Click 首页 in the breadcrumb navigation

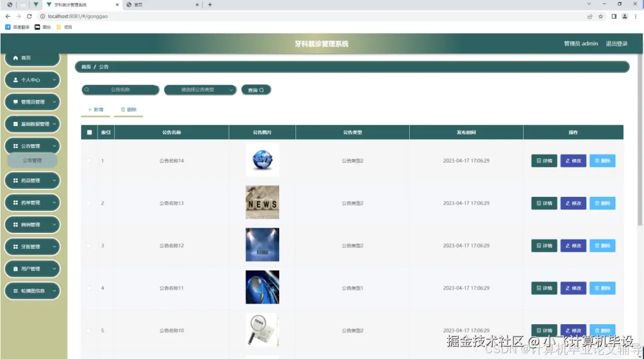pyautogui.click(x=85, y=67)
